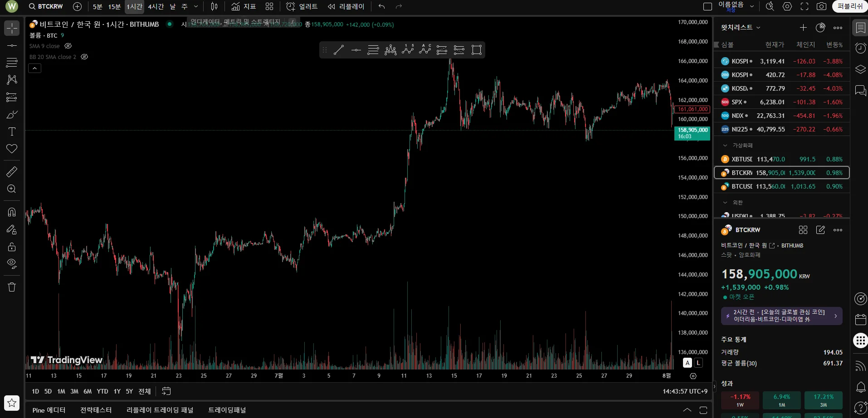Screen dimensions: 868x418
Task: Set date range to YTD
Action: click(x=102, y=391)
